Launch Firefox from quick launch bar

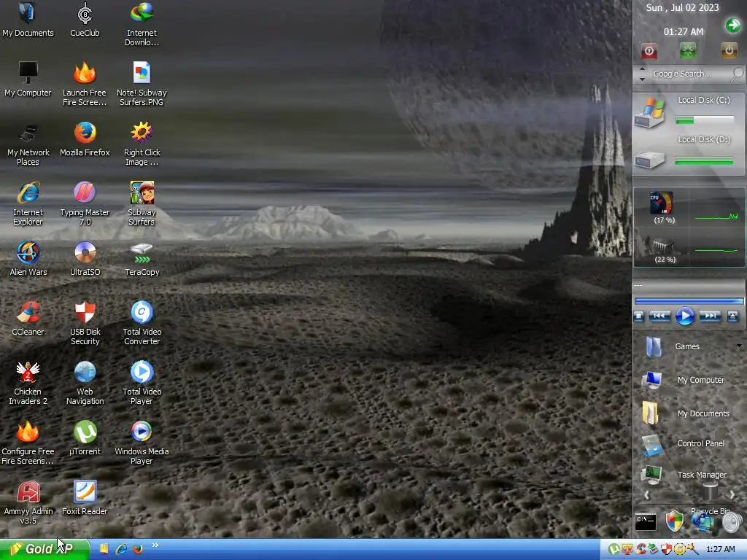(138, 549)
